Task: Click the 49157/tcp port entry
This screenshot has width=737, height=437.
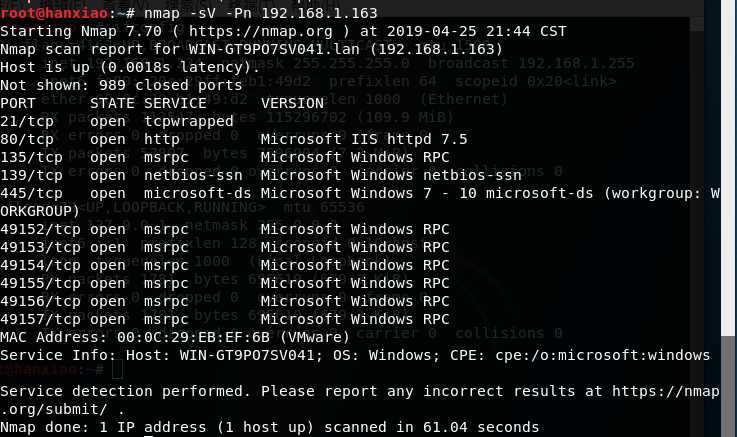Action: tap(40, 319)
